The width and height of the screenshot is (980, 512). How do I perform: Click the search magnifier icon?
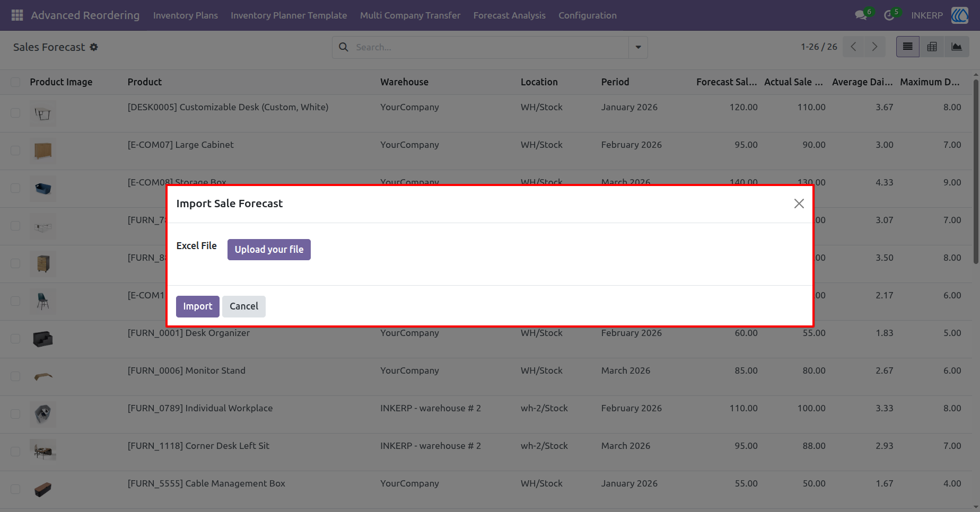pos(344,47)
